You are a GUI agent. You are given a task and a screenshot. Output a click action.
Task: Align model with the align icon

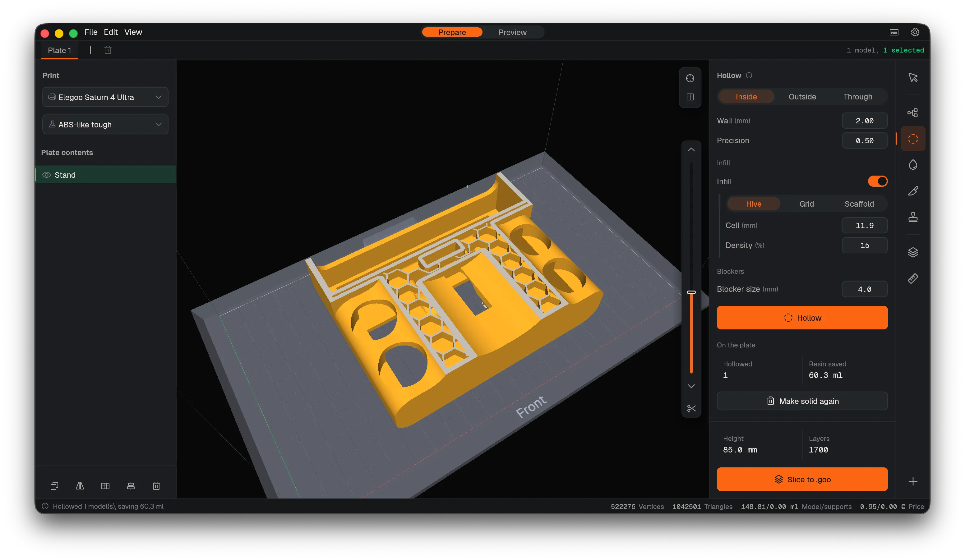131,486
